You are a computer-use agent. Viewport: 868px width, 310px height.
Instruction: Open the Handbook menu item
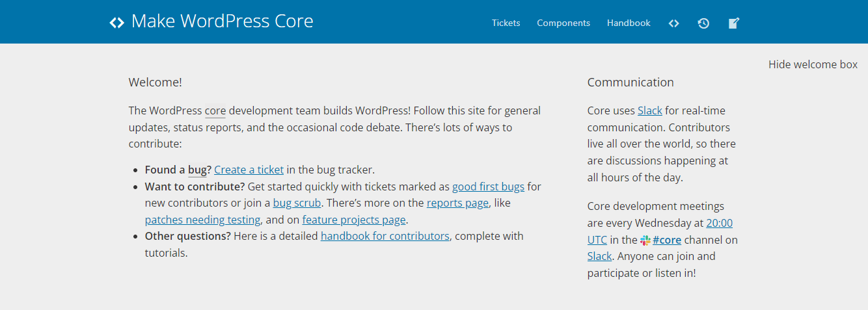click(x=629, y=23)
